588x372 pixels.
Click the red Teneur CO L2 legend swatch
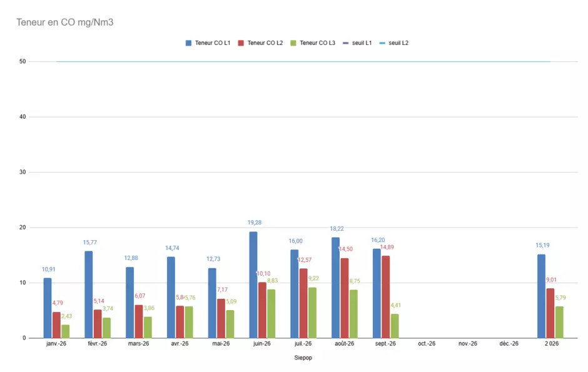pyautogui.click(x=241, y=43)
